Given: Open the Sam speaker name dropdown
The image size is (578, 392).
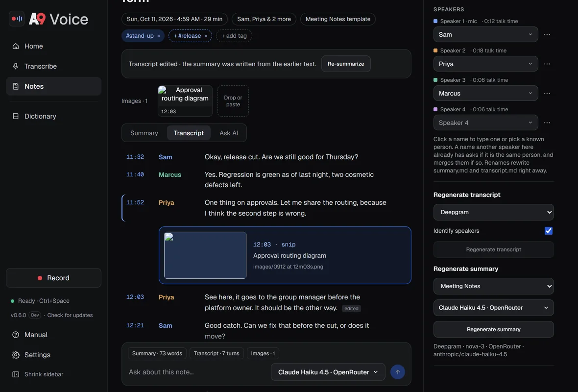Looking at the screenshot, I should (485, 34).
